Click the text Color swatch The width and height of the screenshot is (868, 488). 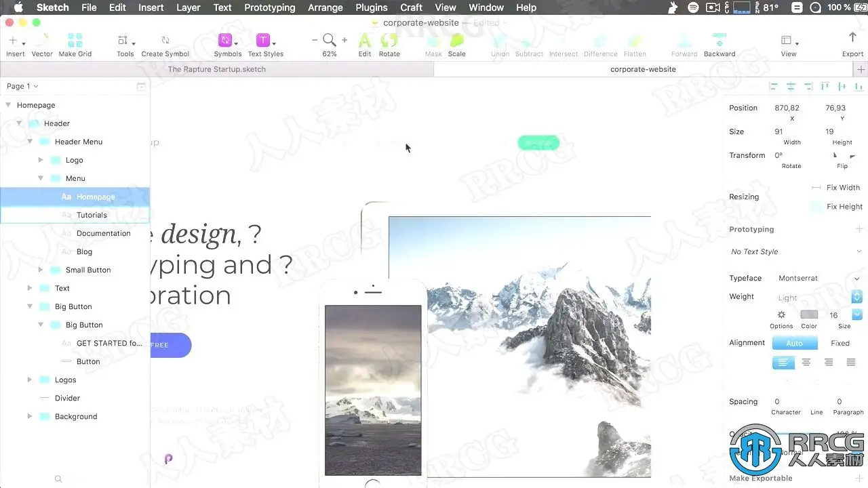coord(809,314)
